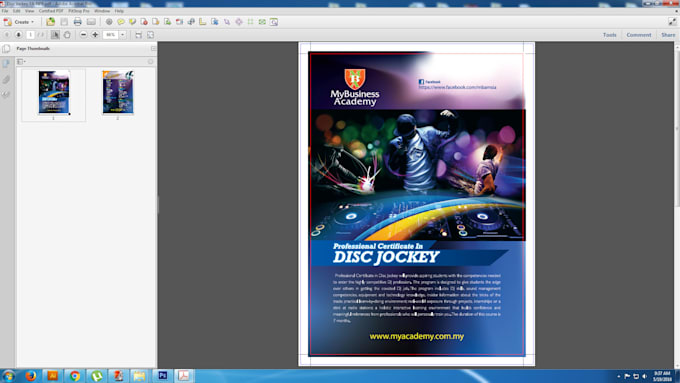
Task: Open the Attachments paperclip panel
Action: [x=6, y=79]
